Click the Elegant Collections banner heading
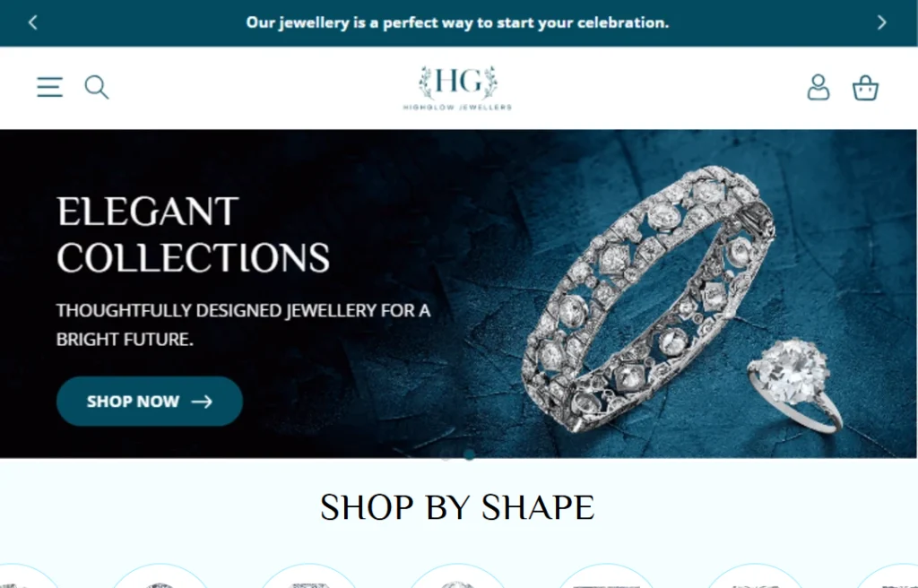Viewport: 918px width, 588px height. pos(194,234)
